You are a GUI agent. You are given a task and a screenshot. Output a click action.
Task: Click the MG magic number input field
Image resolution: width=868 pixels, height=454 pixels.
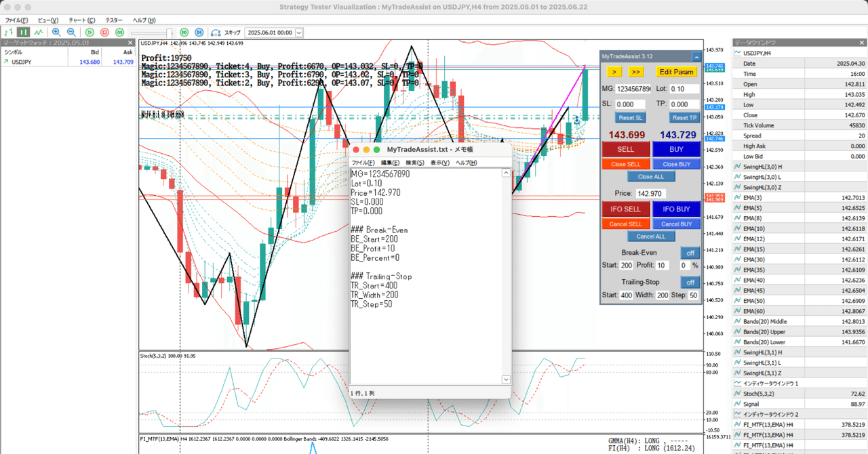click(x=633, y=89)
